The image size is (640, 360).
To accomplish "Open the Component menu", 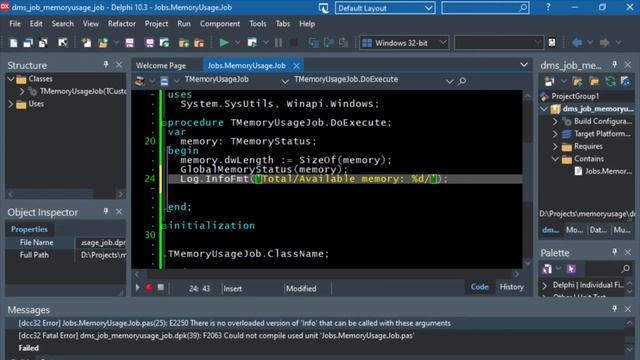I will coord(220,24).
